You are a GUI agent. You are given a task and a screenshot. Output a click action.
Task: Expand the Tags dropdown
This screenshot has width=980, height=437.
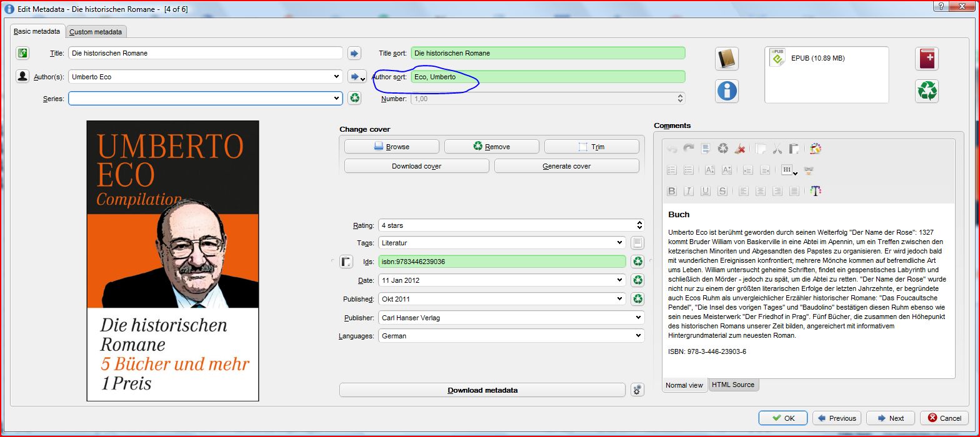(x=620, y=243)
